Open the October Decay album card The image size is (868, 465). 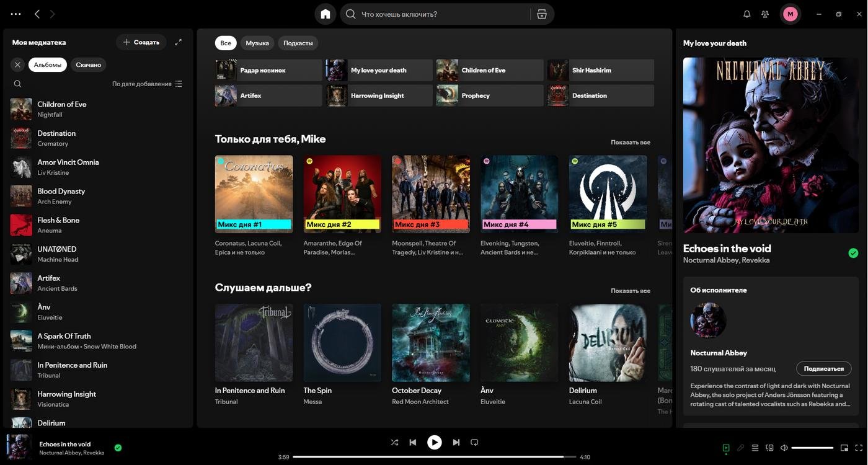coord(431,355)
